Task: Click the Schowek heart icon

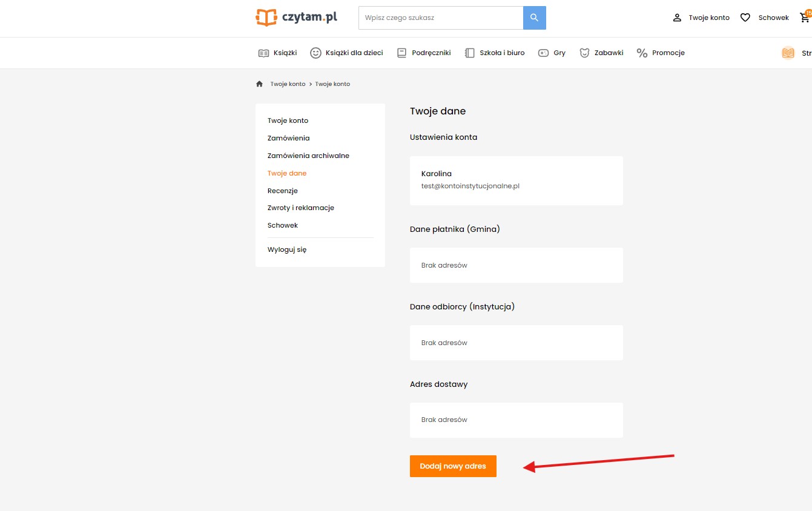Action: pos(745,18)
